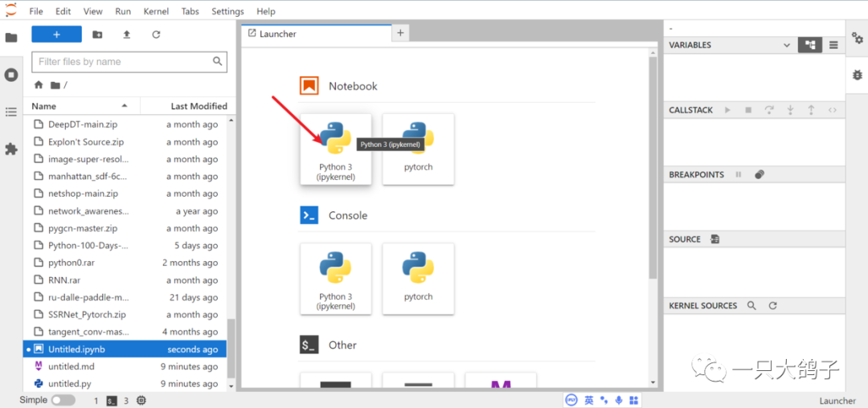The width and height of the screenshot is (868, 408).
Task: Search the Kernel Sources list
Action: pos(751,305)
